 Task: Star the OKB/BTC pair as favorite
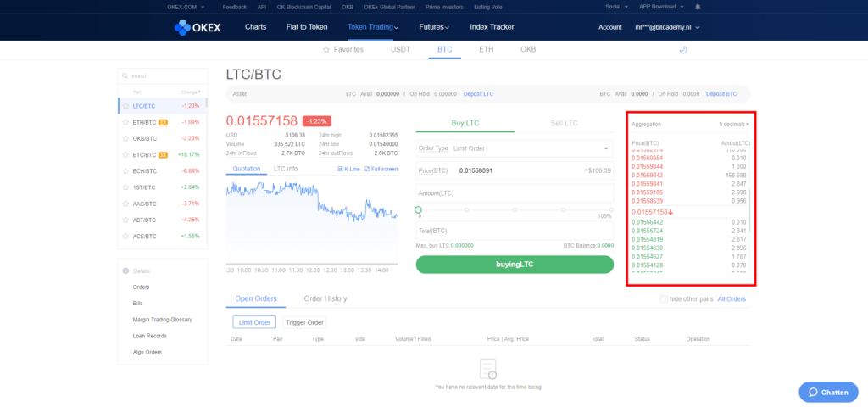click(x=125, y=138)
